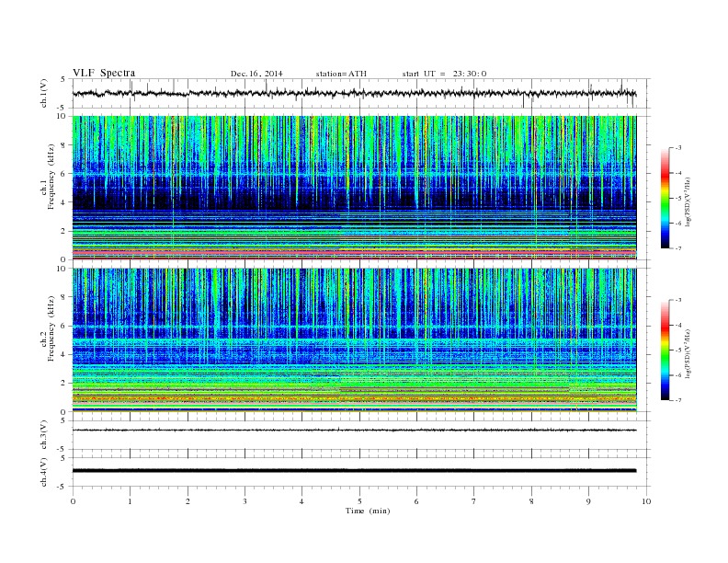Click the ch.4 voltage waveform band
The width and height of the screenshot is (728, 563).
[354, 471]
